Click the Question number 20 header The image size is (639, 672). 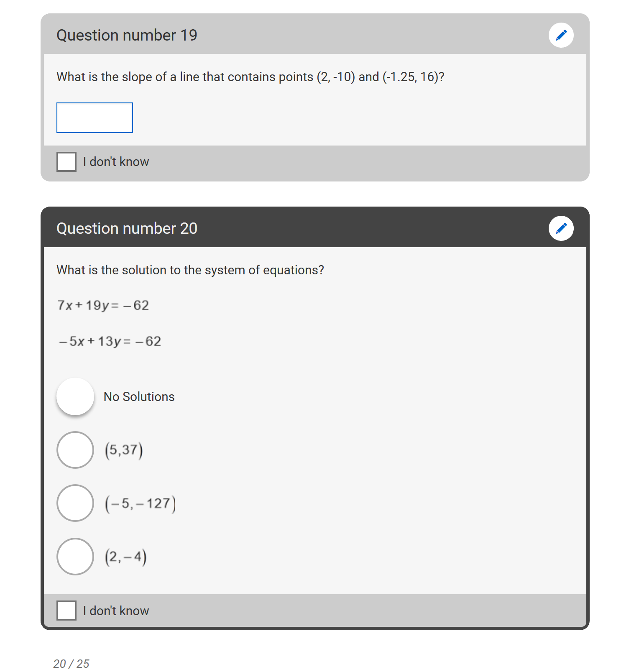127,228
